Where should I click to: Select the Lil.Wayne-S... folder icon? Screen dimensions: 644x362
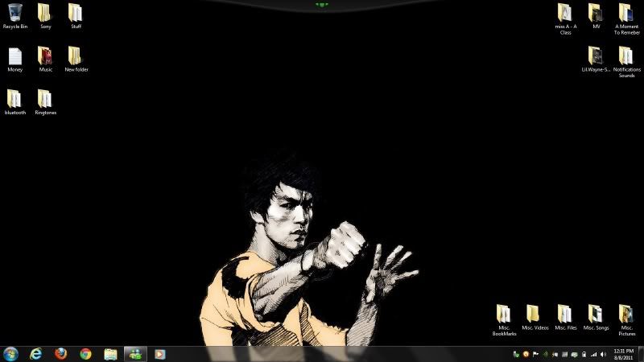[x=596, y=59]
